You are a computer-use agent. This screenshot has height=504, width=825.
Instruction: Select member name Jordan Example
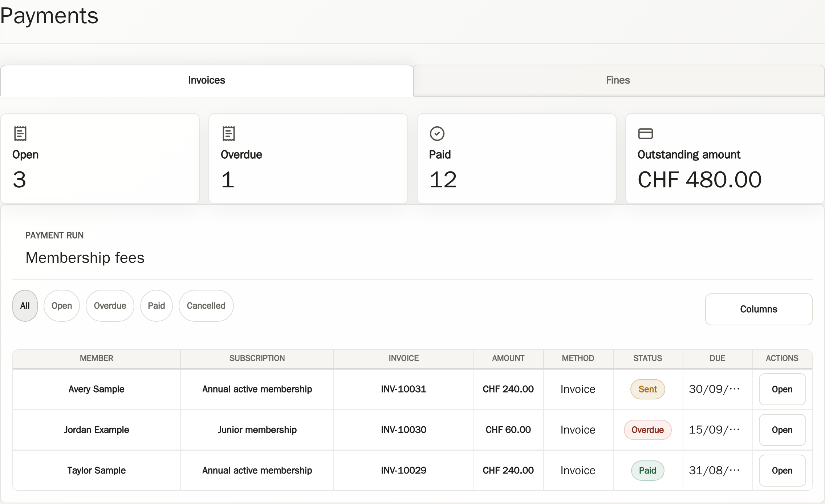pos(97,430)
